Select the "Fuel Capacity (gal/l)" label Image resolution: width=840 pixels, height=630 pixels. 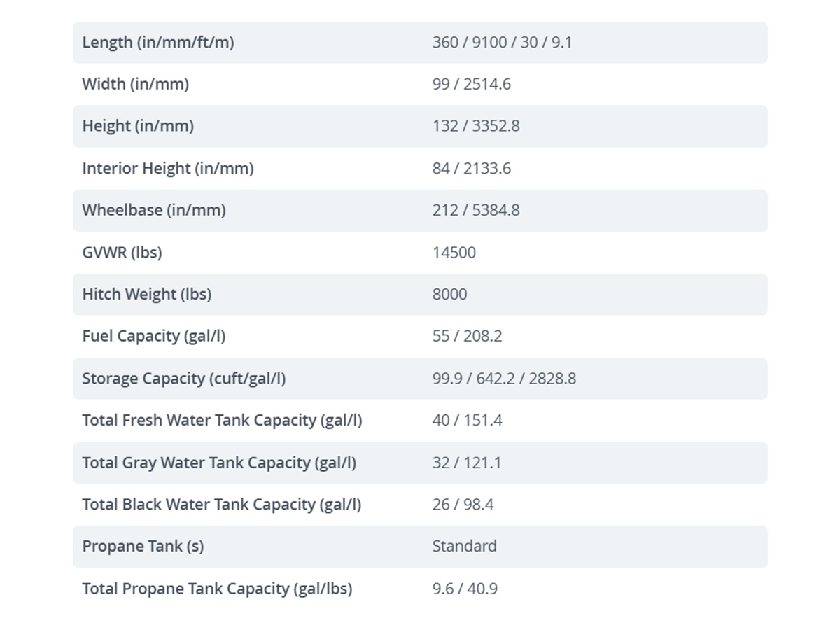click(154, 337)
